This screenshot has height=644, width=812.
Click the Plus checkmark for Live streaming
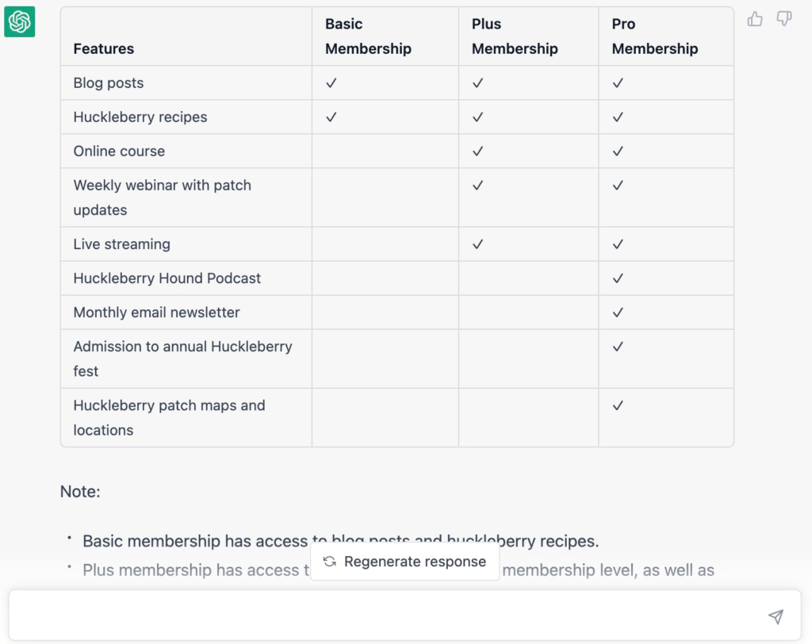[x=477, y=244]
